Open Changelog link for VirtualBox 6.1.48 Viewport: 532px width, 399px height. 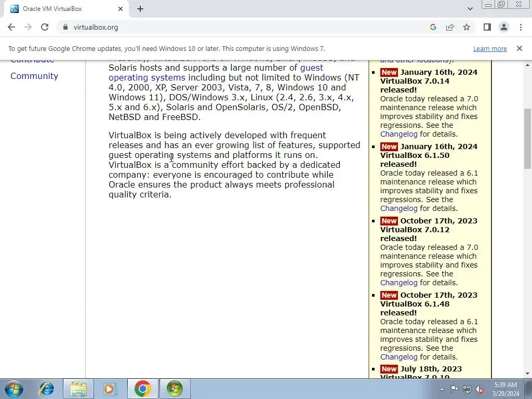(398, 357)
